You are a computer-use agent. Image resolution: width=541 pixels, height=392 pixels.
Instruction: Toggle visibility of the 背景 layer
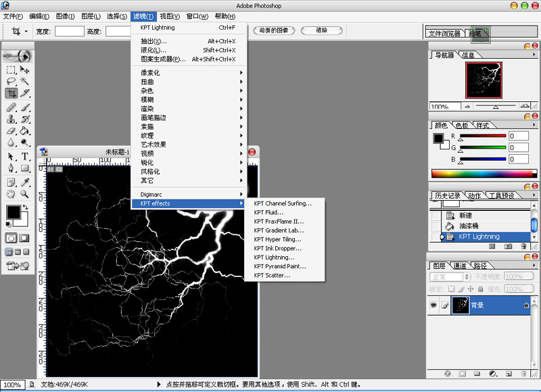(433, 305)
